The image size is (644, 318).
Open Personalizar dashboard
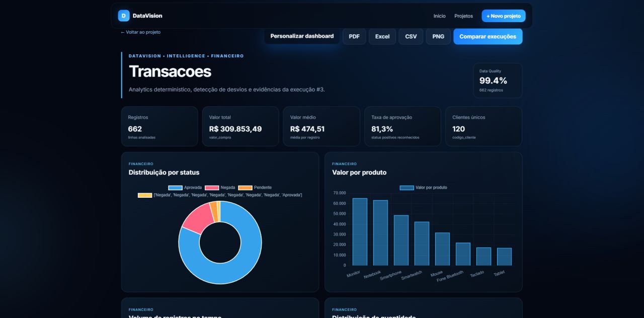(x=302, y=36)
